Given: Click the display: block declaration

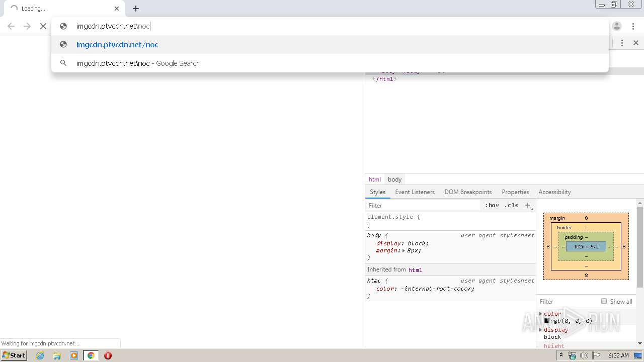Looking at the screenshot, I should (402, 243).
